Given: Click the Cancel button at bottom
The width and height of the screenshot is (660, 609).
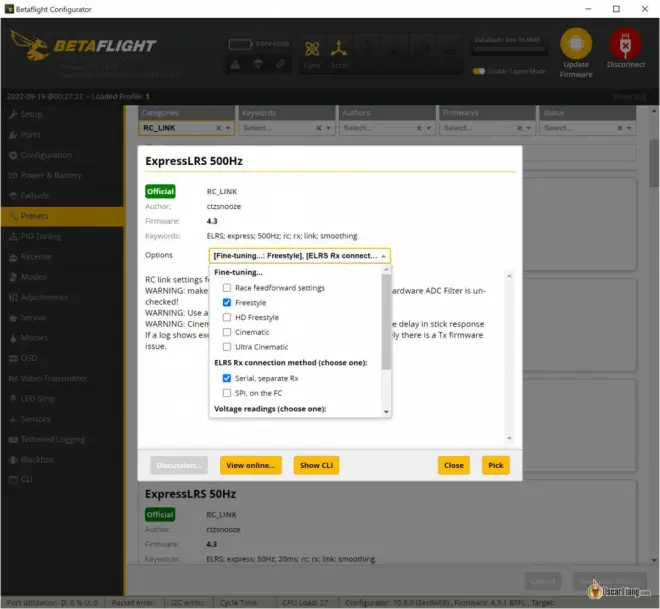Looking at the screenshot, I should click(543, 582).
